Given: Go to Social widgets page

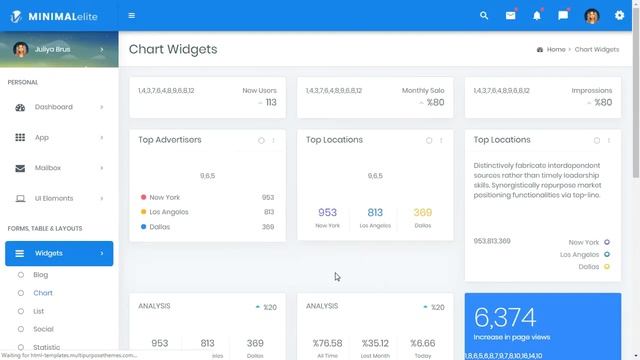Looking at the screenshot, I should pos(43,329).
